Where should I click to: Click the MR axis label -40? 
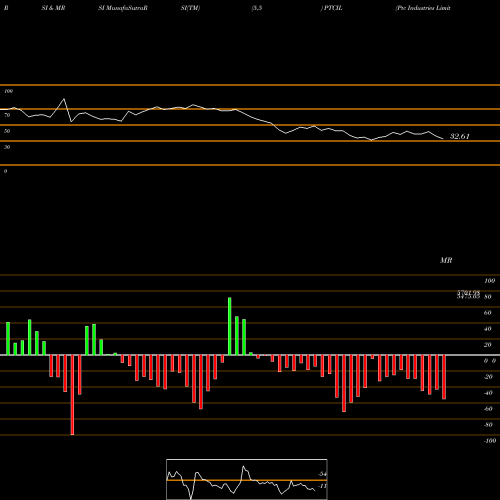click(488, 393)
